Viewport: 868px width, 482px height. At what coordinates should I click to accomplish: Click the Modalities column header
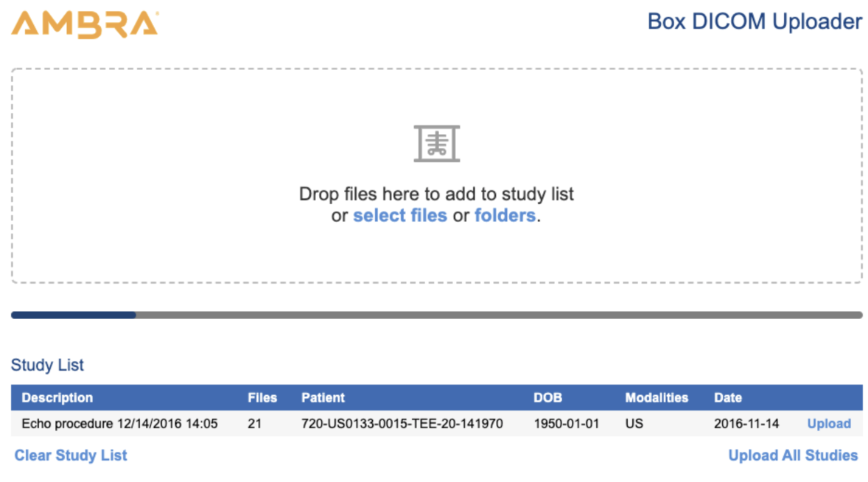click(657, 398)
